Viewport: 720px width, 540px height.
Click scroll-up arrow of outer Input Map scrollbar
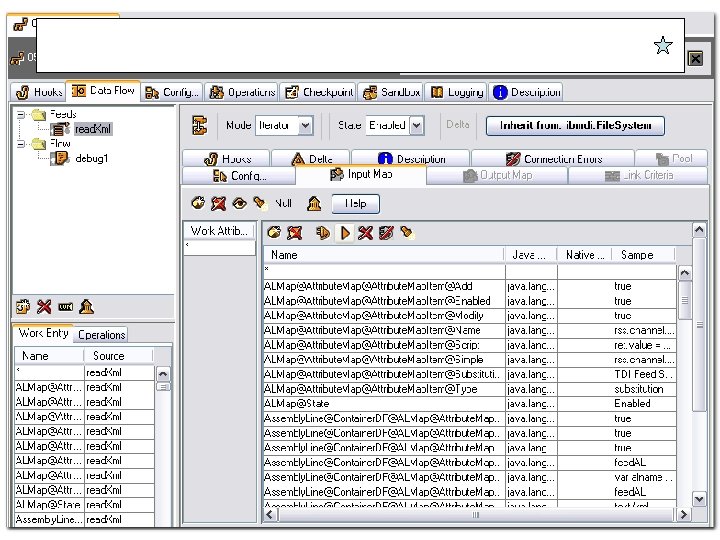coord(699,230)
